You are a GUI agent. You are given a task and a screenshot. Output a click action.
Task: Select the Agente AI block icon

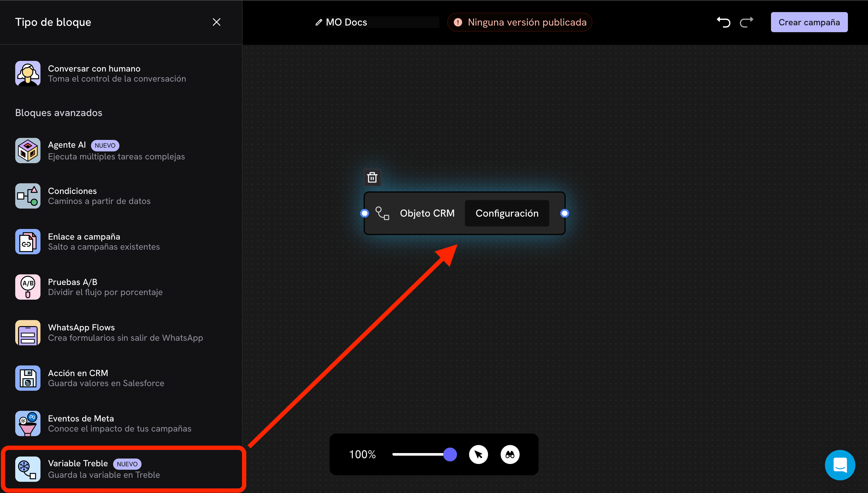tap(28, 150)
